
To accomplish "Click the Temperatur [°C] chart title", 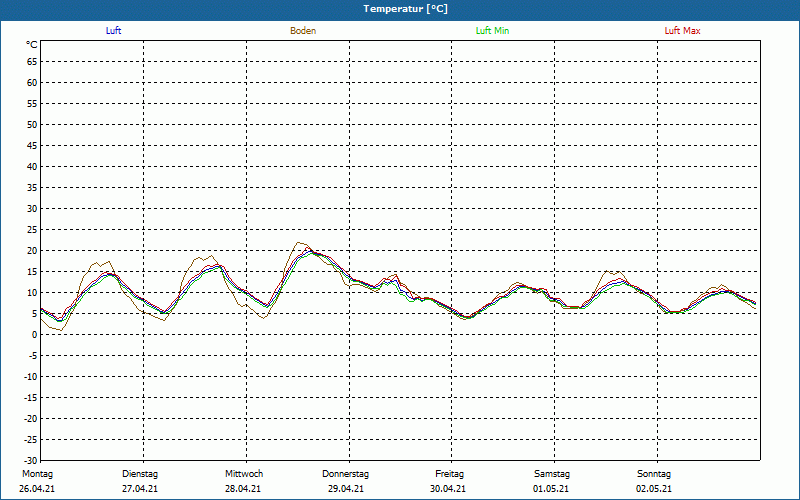I will coord(406,9).
